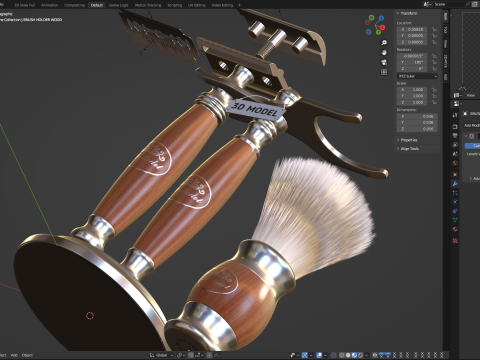The width and height of the screenshot is (480, 360).
Task: Open the Particles properties tab icon
Action: (455, 193)
